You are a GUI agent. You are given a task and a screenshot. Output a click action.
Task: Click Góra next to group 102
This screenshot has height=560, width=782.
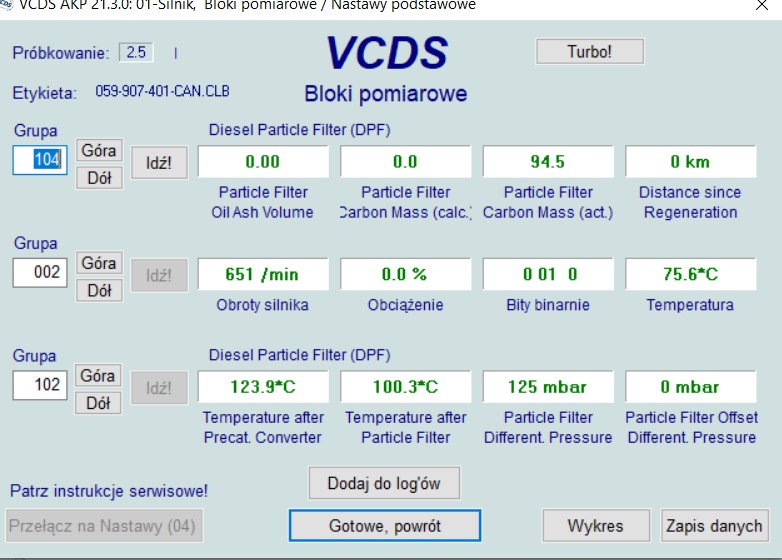coord(98,375)
